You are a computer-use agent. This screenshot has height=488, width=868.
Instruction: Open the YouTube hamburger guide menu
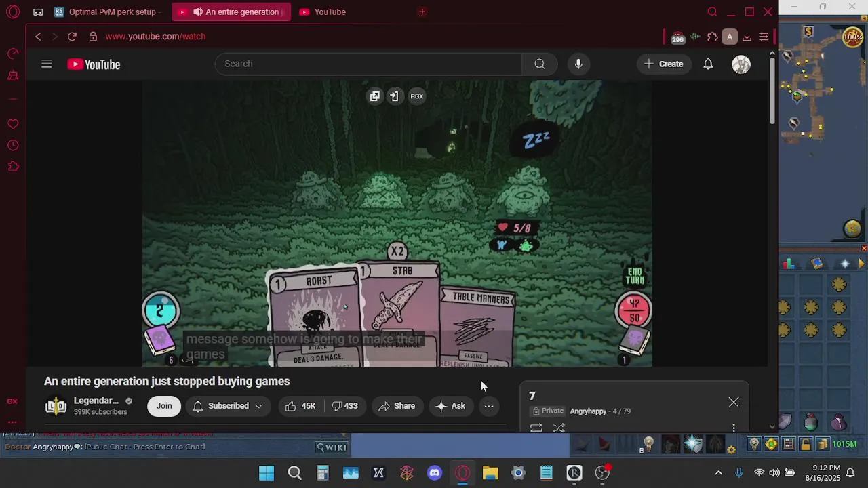[x=46, y=64]
